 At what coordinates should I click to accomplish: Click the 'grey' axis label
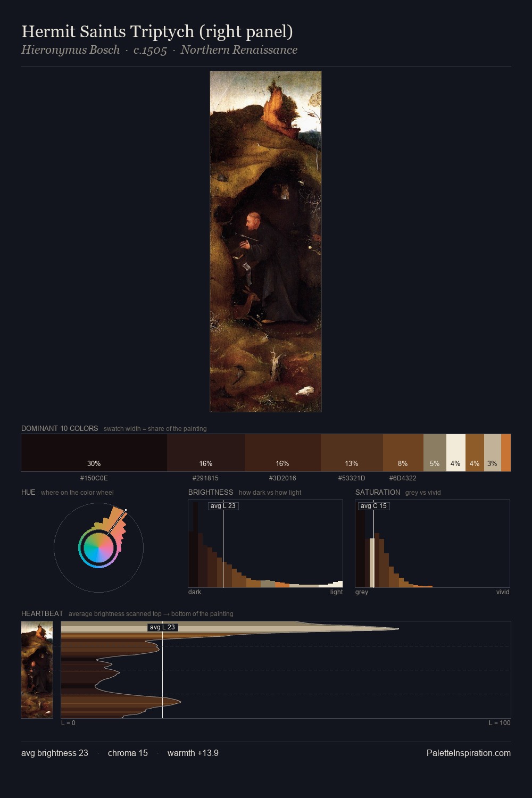362,592
